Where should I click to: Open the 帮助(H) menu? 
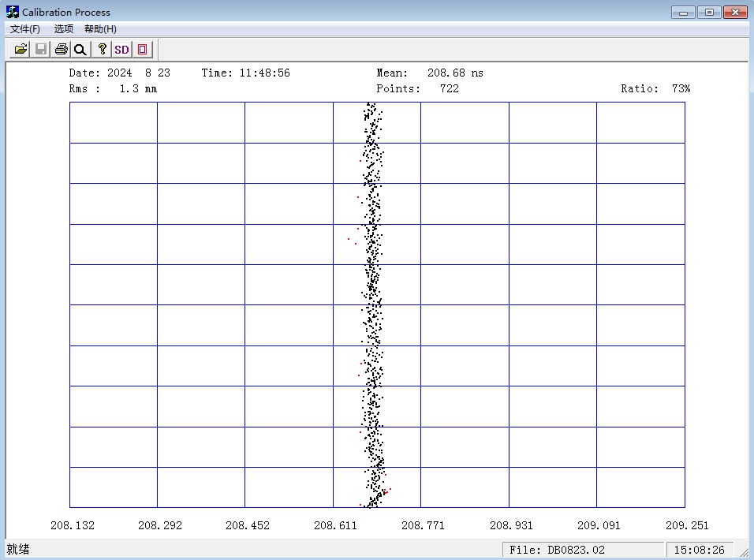click(100, 29)
